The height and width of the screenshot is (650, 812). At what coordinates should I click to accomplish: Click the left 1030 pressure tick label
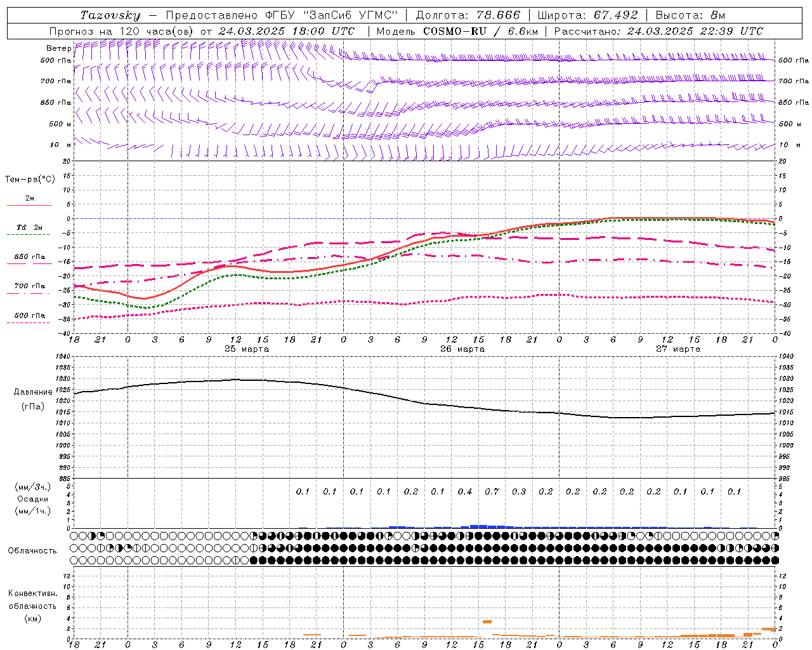click(x=63, y=379)
